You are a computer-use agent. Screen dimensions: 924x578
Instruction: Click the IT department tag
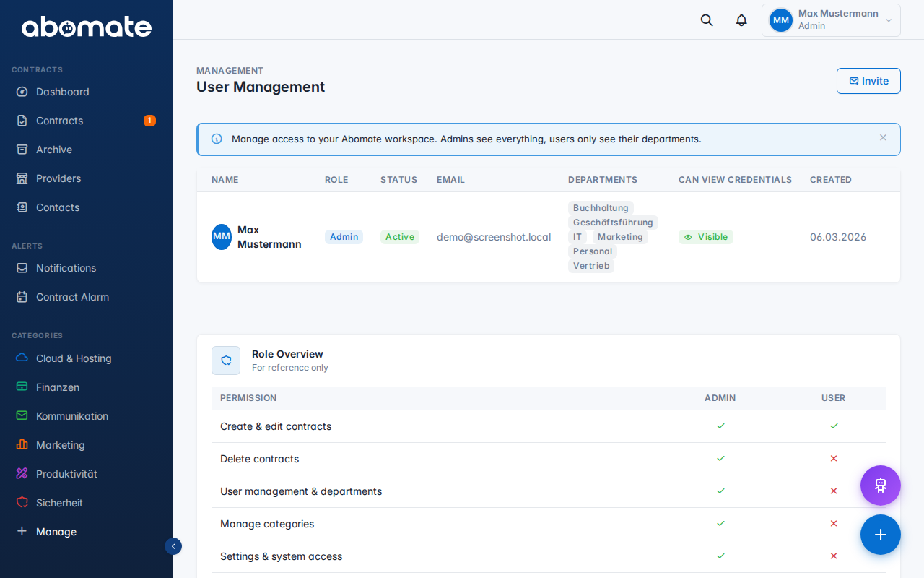[x=577, y=237]
